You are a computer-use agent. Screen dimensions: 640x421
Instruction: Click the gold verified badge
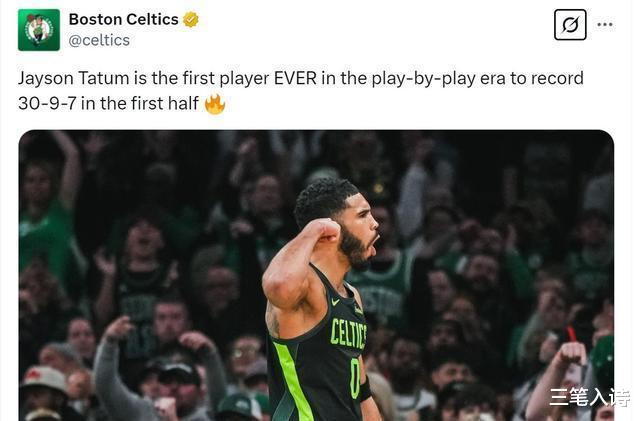click(x=190, y=20)
